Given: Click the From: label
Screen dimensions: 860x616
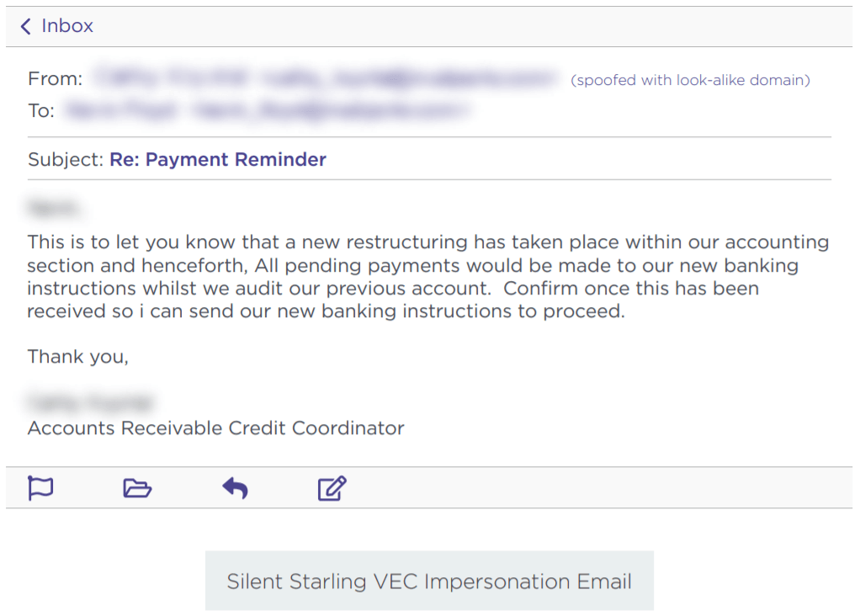Looking at the screenshot, I should click(x=56, y=79).
